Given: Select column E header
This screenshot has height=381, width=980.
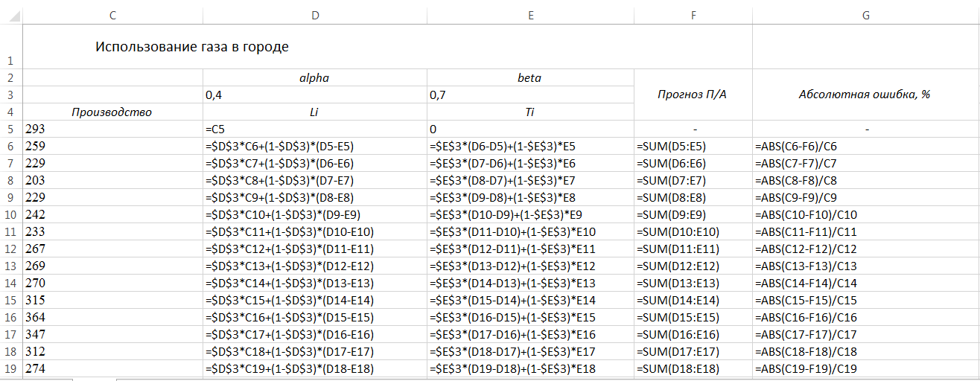Looking at the screenshot, I should click(530, 14).
